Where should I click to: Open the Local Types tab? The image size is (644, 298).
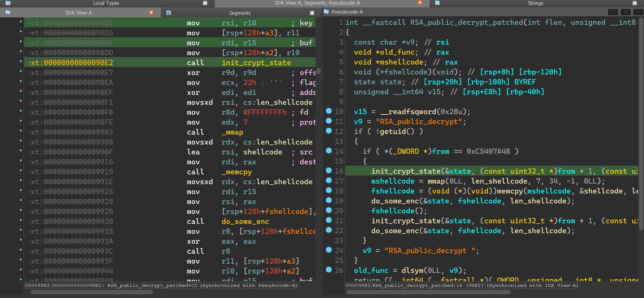coord(106,3)
